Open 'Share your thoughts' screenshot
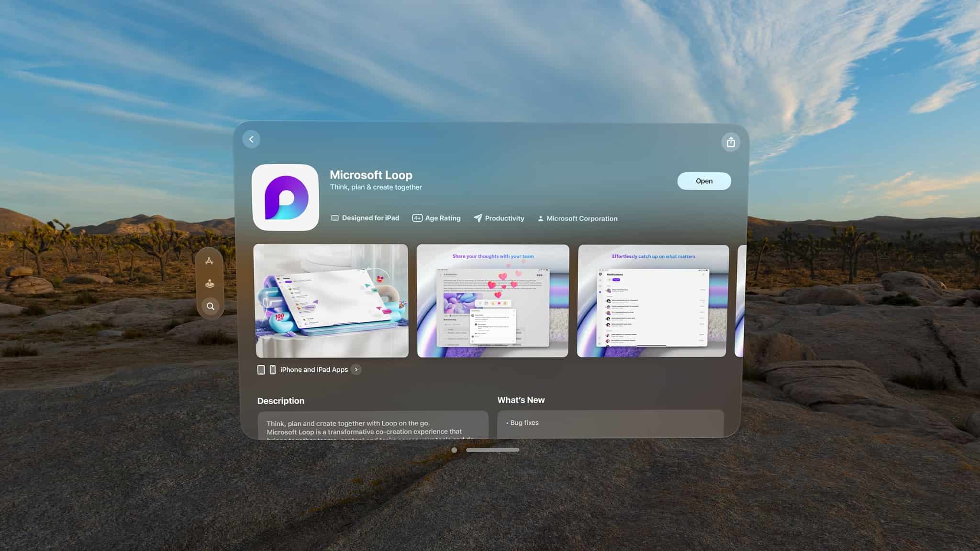Viewport: 980px width, 551px height. click(492, 301)
